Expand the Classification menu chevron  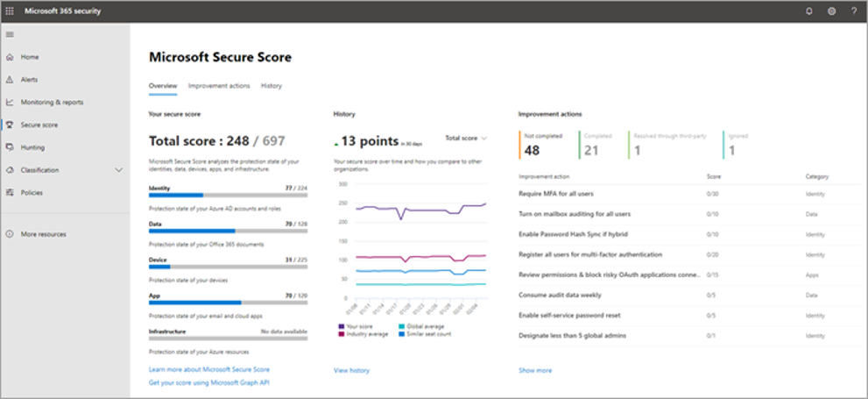119,170
